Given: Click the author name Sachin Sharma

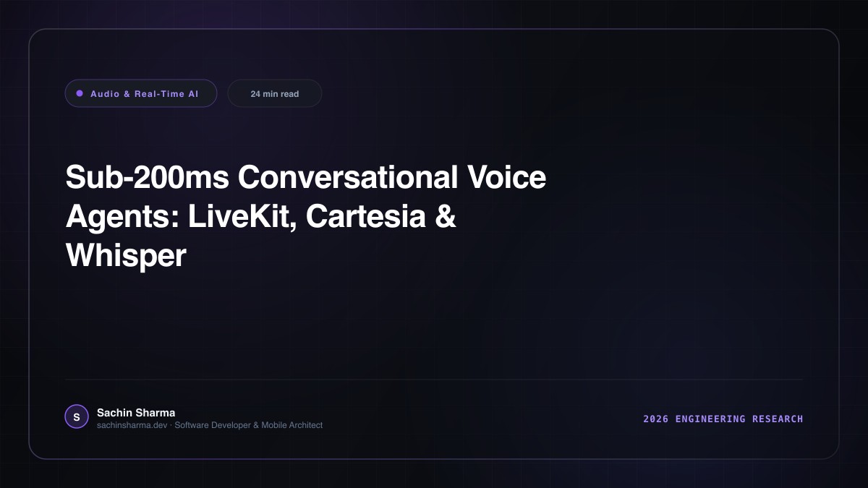Looking at the screenshot, I should [x=136, y=413].
